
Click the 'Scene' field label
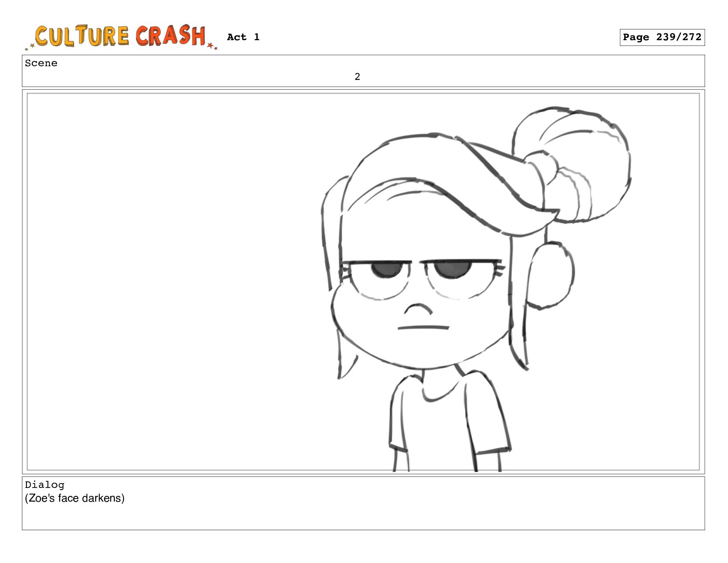[x=41, y=63]
